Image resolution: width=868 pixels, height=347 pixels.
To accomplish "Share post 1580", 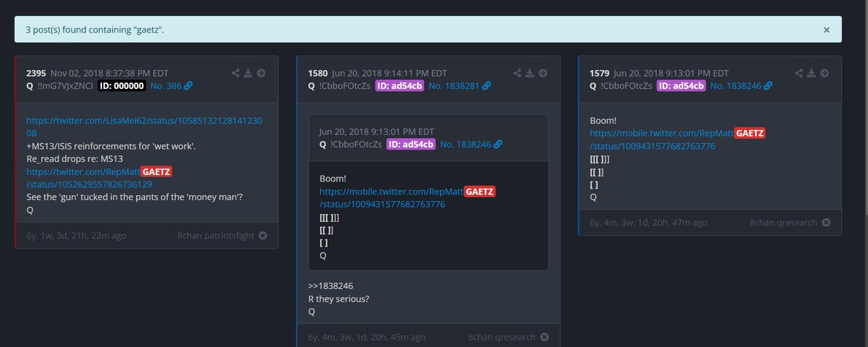I will tap(517, 73).
